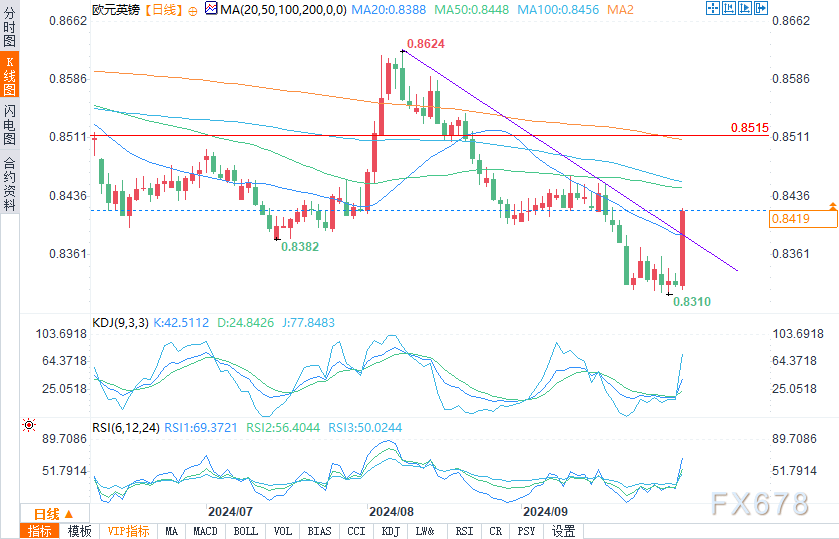
Task: Open the 合约资料 side tab
Action: pyautogui.click(x=9, y=183)
